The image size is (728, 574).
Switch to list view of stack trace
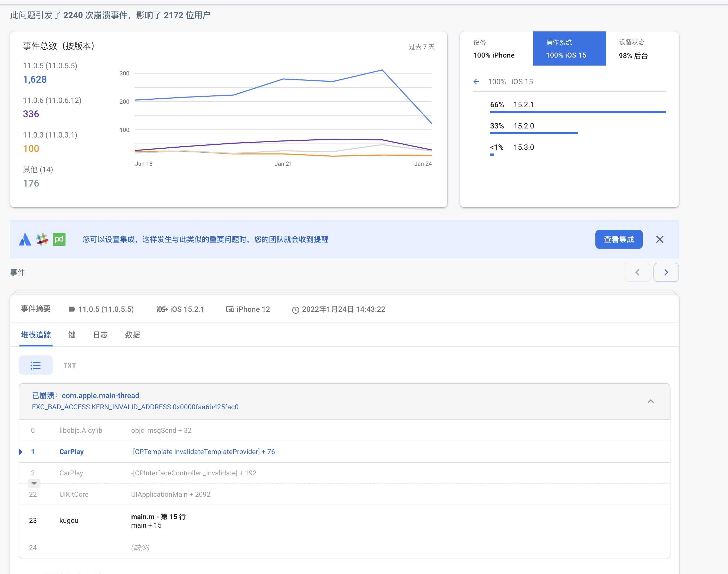[36, 365]
